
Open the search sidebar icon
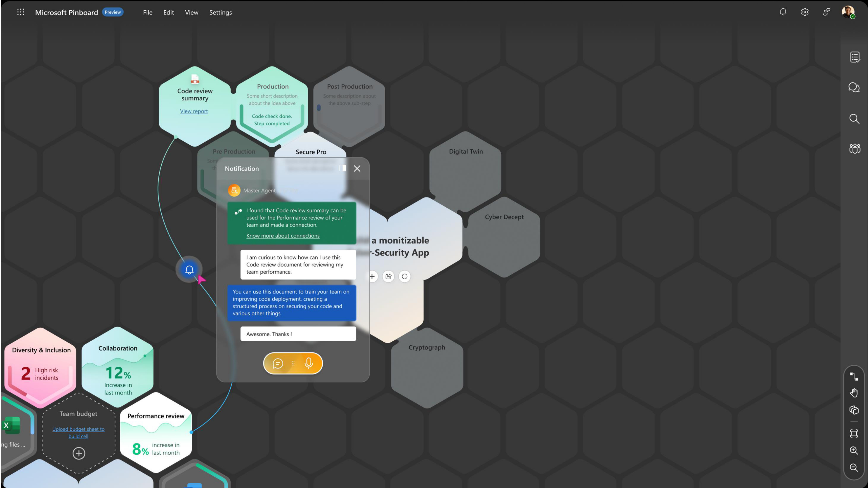(x=854, y=119)
